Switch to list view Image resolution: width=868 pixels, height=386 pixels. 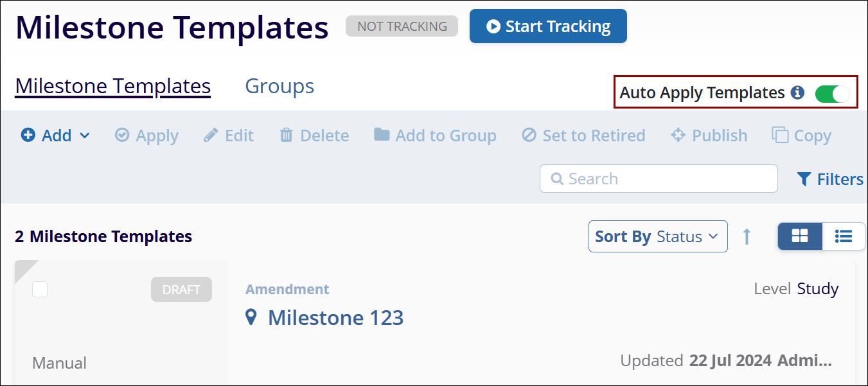pos(844,236)
